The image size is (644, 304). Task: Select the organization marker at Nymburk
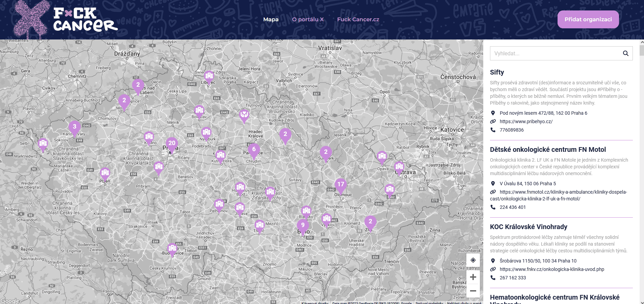tap(206, 134)
